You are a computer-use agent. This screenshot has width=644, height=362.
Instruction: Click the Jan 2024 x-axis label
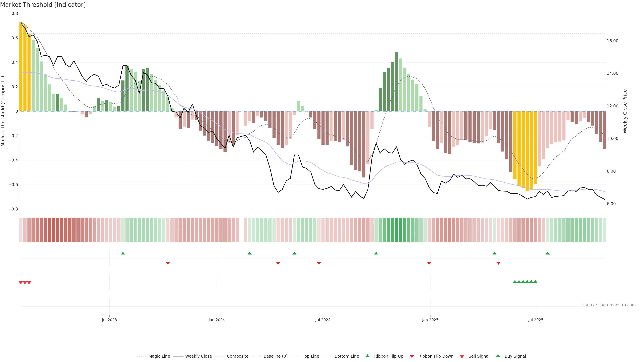(x=217, y=320)
